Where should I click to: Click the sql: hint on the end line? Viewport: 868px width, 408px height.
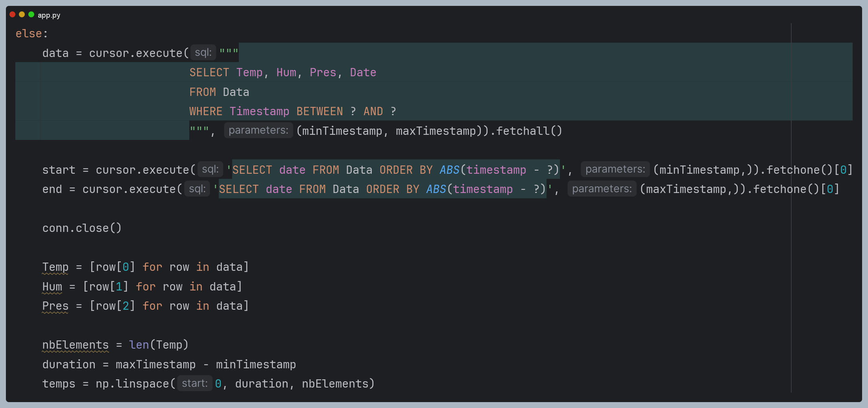(197, 189)
